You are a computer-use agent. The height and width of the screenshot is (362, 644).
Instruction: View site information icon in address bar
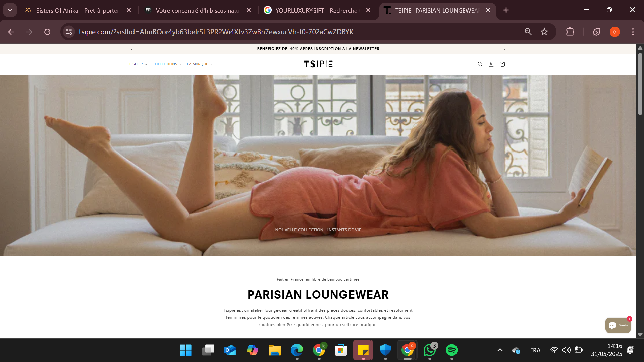click(x=69, y=32)
